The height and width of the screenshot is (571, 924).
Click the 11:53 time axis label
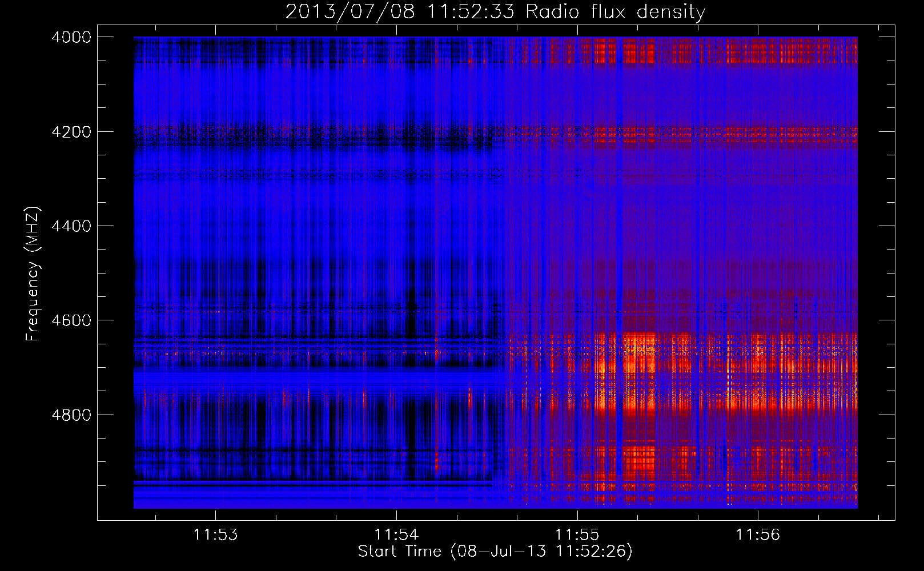215,535
